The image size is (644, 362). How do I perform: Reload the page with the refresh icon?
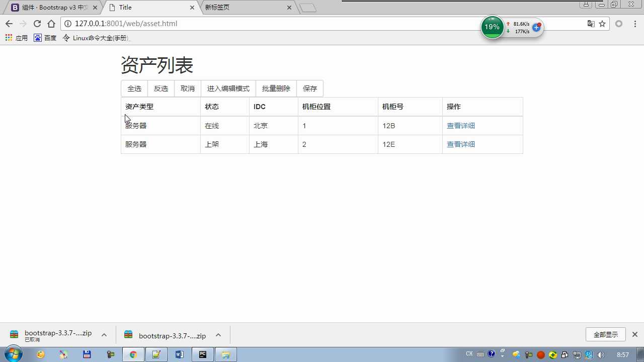37,24
